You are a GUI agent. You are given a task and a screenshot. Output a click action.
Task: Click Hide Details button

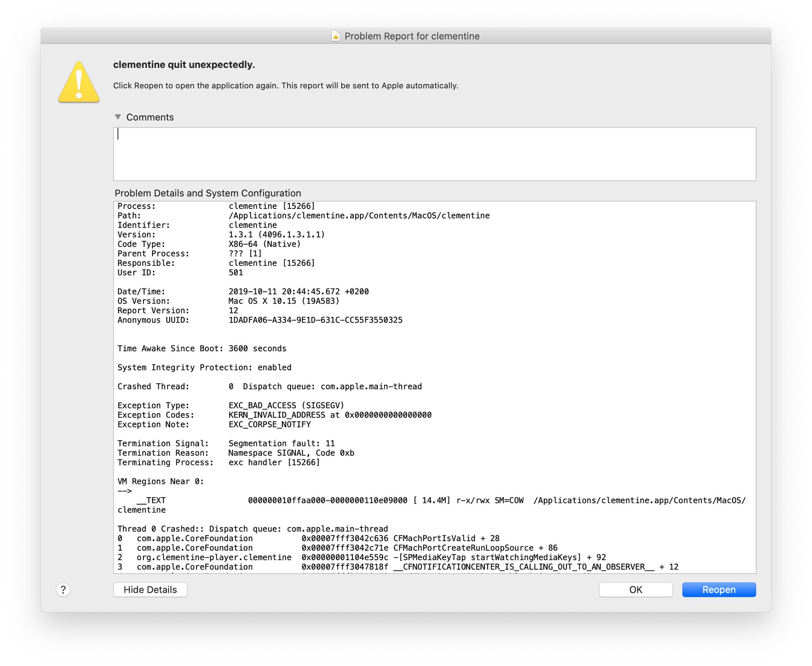point(150,589)
